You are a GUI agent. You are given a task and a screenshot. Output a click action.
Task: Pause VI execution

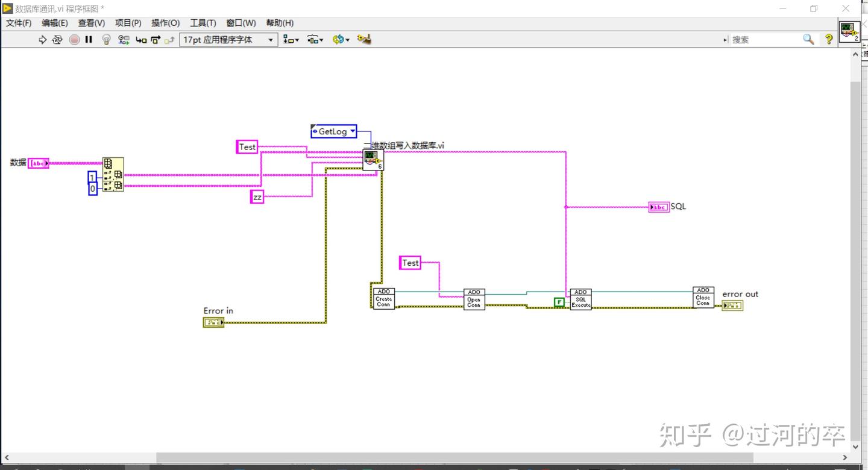89,39
